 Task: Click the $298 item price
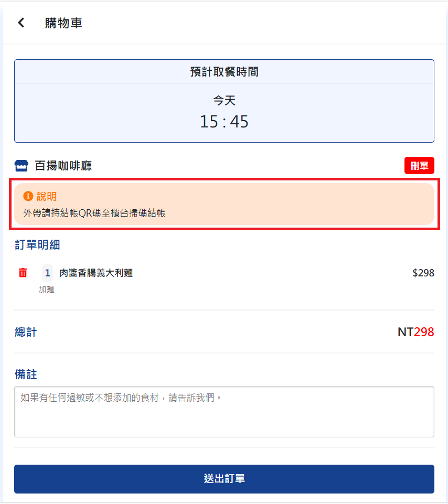click(423, 273)
